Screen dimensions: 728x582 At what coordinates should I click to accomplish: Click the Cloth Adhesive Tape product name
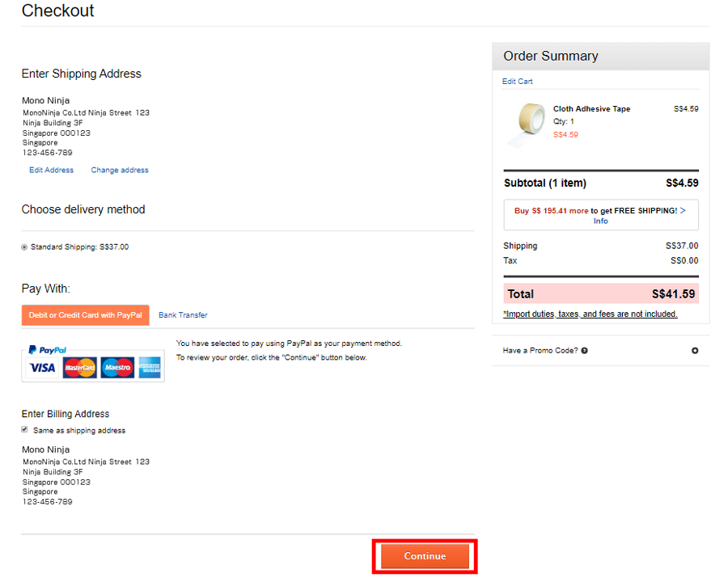pyautogui.click(x=591, y=108)
